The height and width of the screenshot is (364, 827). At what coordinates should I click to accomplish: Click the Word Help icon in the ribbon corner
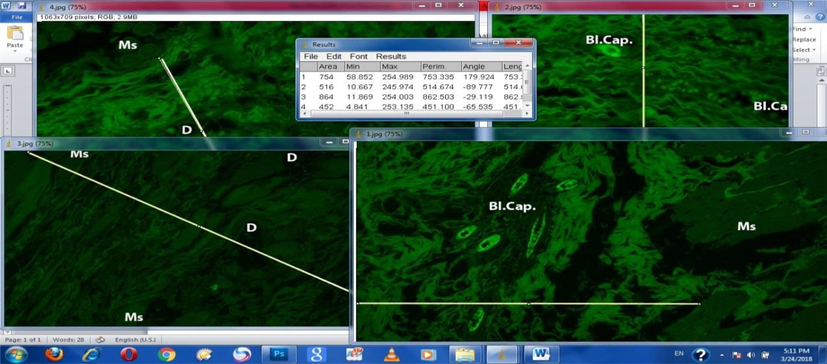tap(821, 16)
